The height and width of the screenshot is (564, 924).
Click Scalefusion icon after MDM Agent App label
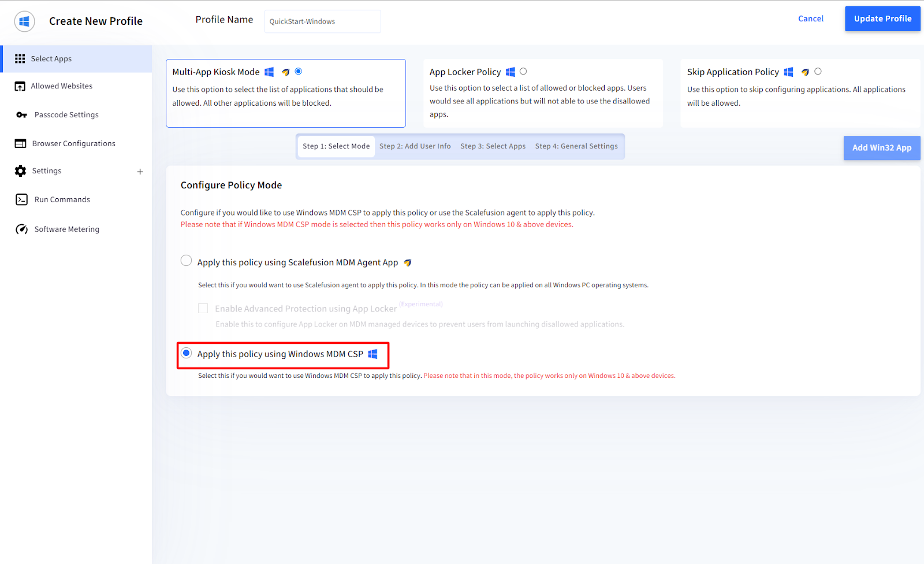click(407, 263)
